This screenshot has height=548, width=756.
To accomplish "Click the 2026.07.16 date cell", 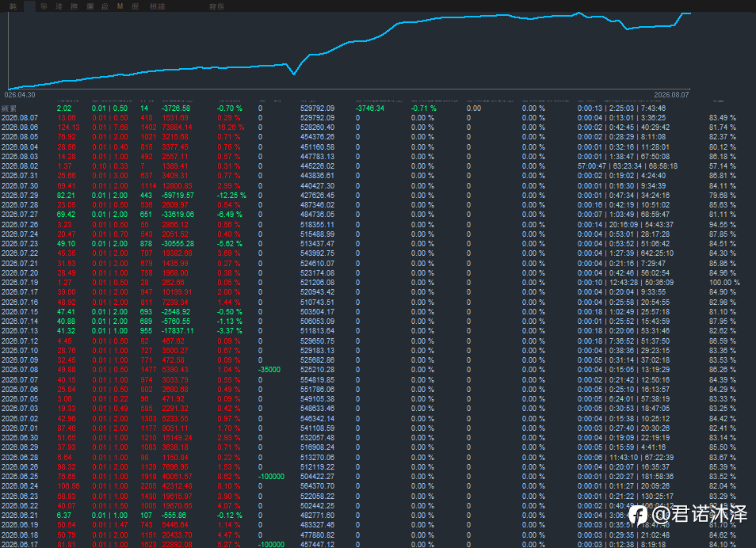I will pos(20,303).
